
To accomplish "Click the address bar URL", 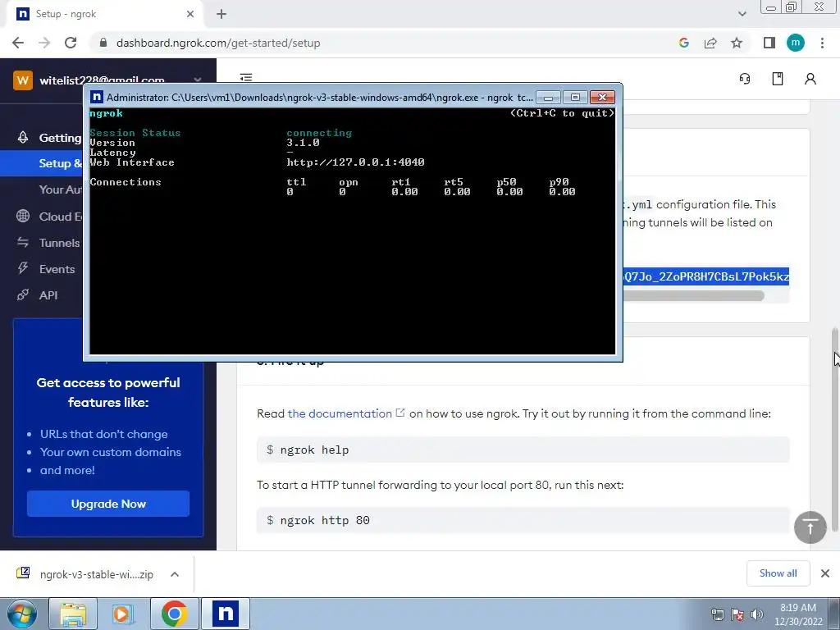I will tap(218, 43).
